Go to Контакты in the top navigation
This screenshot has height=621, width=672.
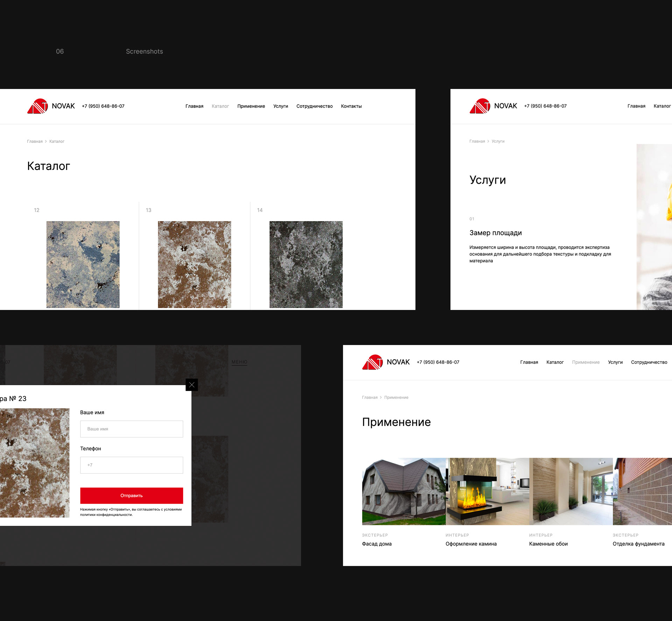pos(351,106)
